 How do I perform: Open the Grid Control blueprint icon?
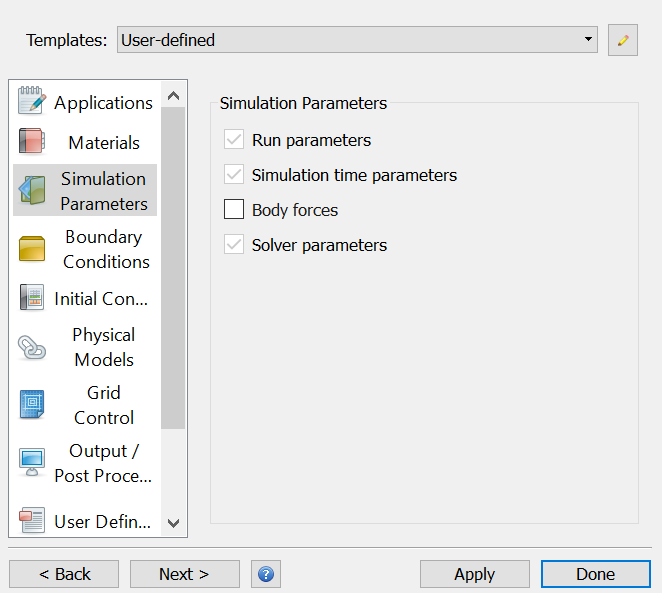click(32, 404)
